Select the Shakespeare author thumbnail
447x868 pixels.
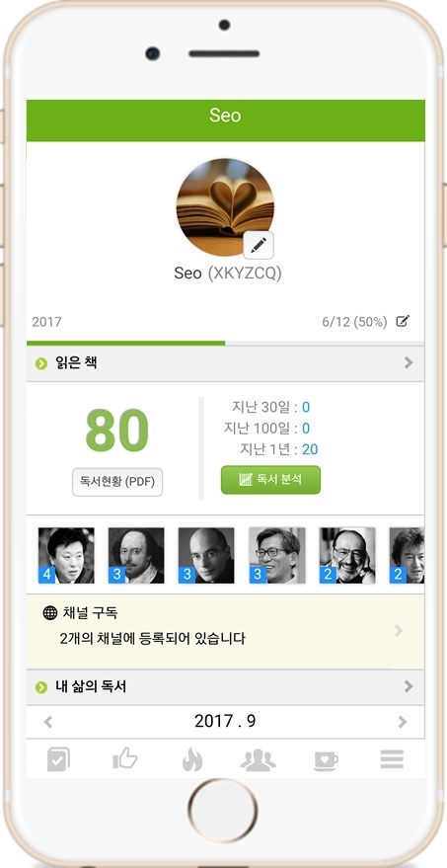[136, 555]
